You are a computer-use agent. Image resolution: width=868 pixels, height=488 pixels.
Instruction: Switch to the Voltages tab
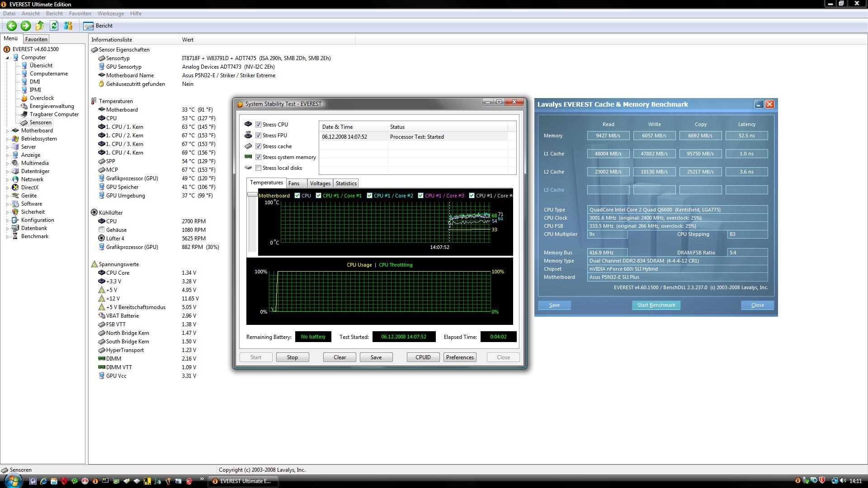coord(320,183)
